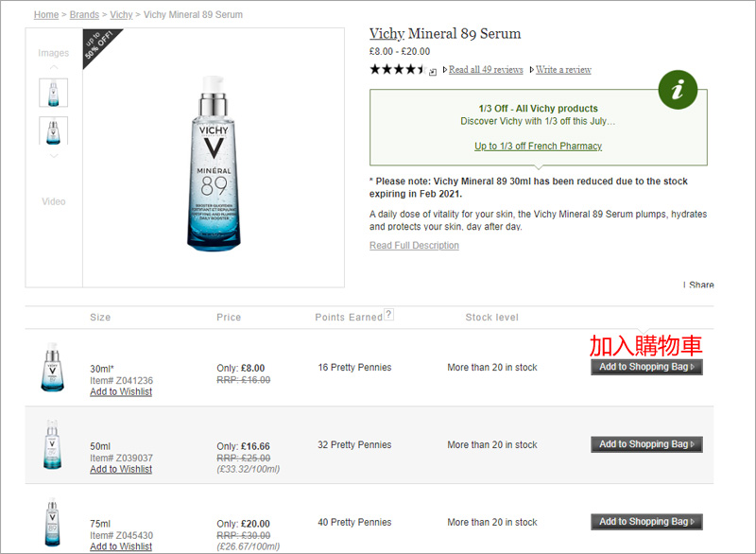Click the green info circle icon
The image size is (756, 554).
coord(678,90)
